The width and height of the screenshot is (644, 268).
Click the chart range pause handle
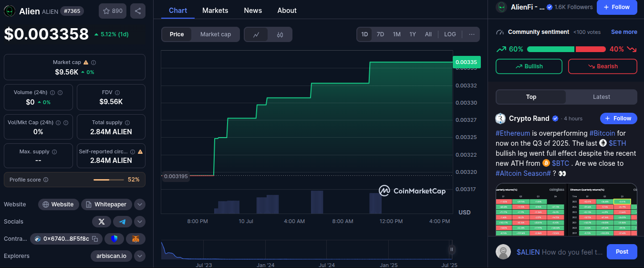click(451, 249)
